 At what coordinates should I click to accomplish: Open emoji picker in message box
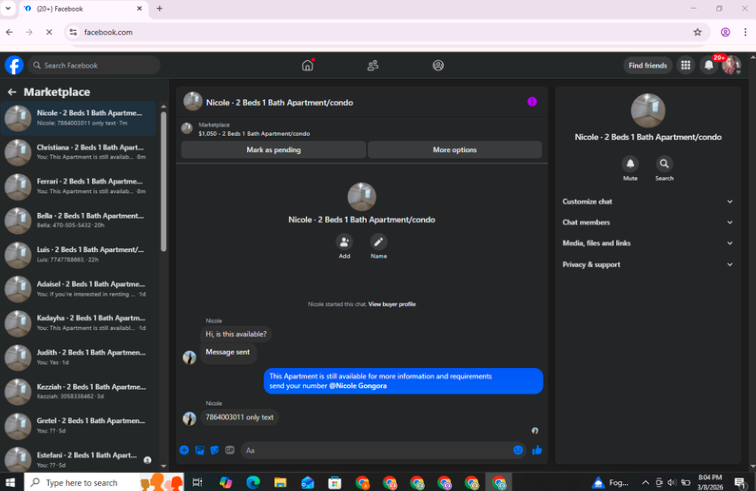coord(518,450)
